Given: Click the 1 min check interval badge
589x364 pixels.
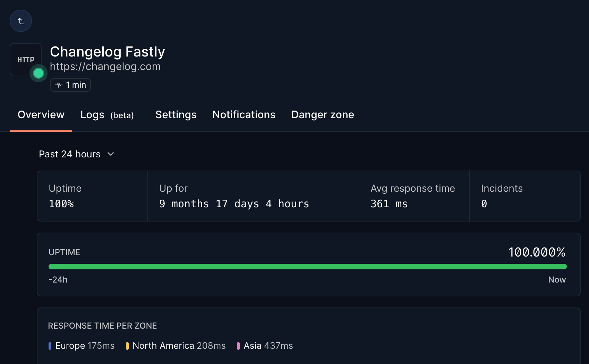Looking at the screenshot, I should coord(70,85).
